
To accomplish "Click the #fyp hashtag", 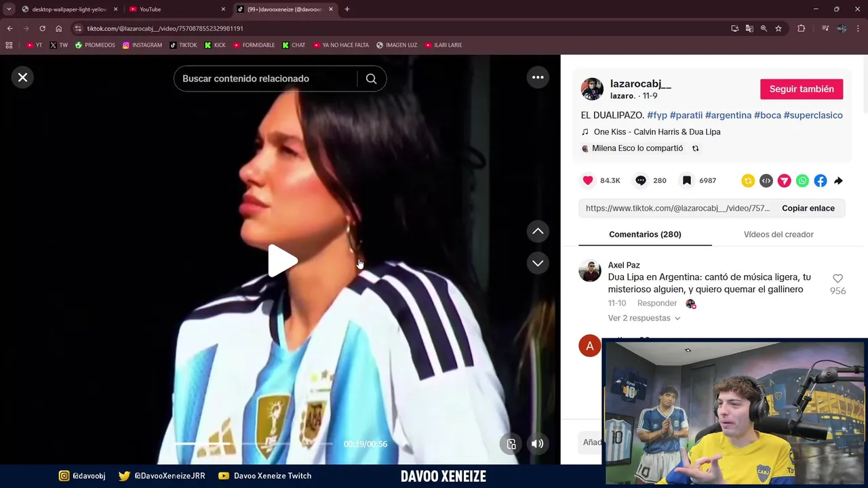I will tap(657, 115).
